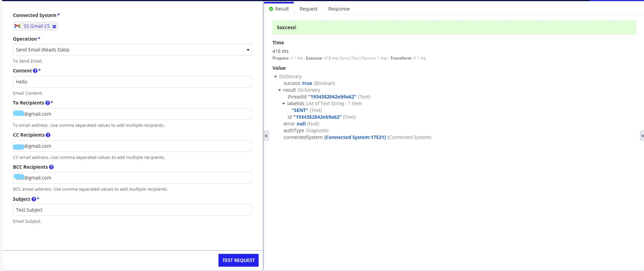Click the TEST REQUEST button
This screenshot has height=271, width=644.
pos(238,260)
